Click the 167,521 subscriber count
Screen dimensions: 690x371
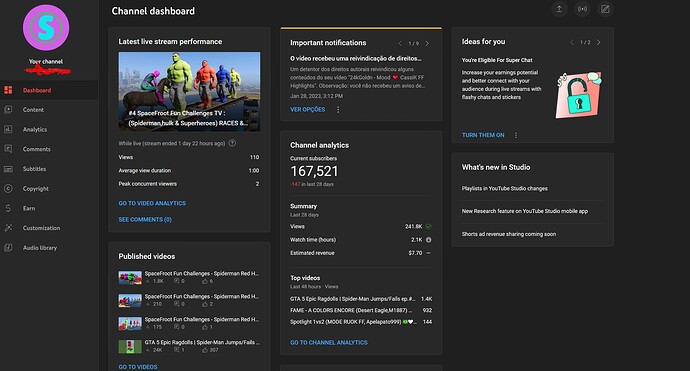[314, 171]
